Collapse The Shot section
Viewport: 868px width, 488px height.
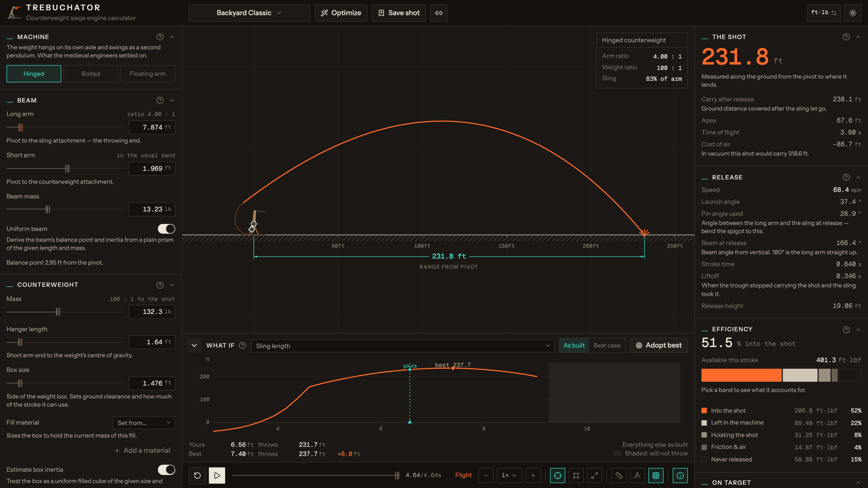[x=858, y=37]
